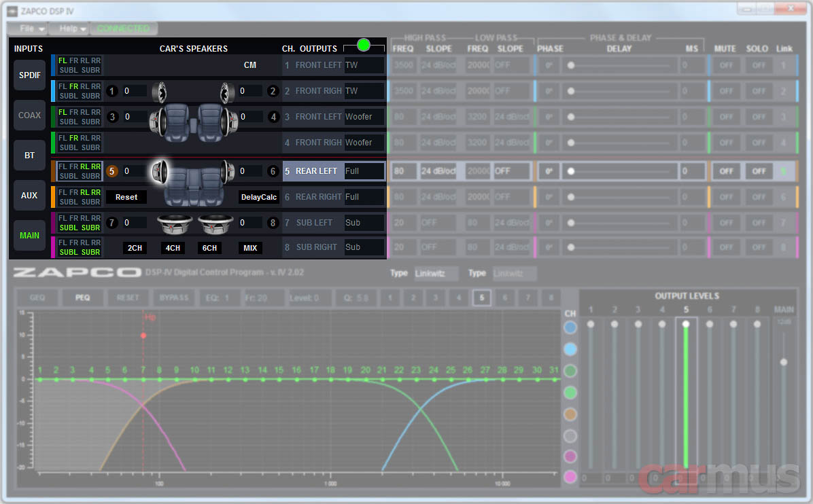Select the rear left speaker icon
The height and width of the screenshot is (504, 813).
[x=160, y=171]
